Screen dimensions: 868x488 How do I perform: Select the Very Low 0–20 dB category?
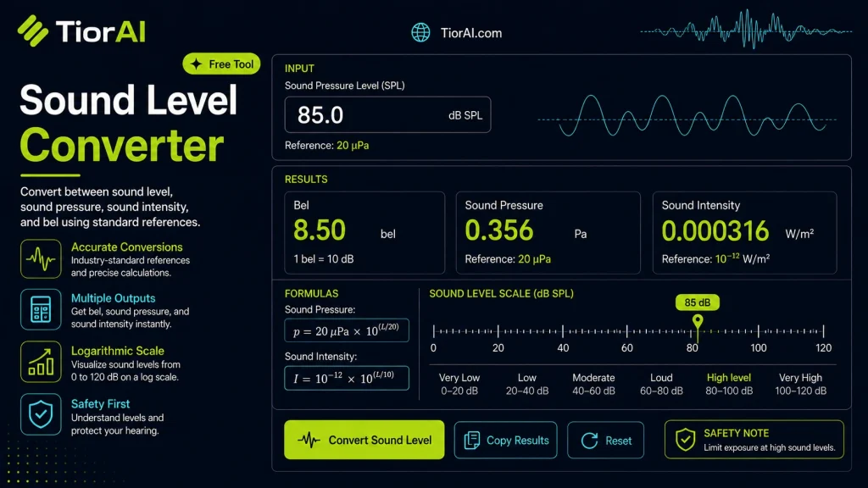pos(459,384)
